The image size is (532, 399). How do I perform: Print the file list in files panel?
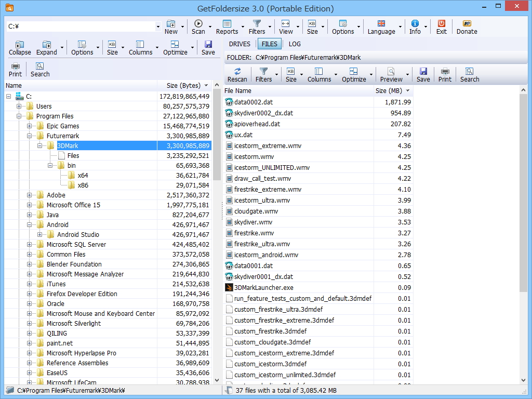click(445, 75)
